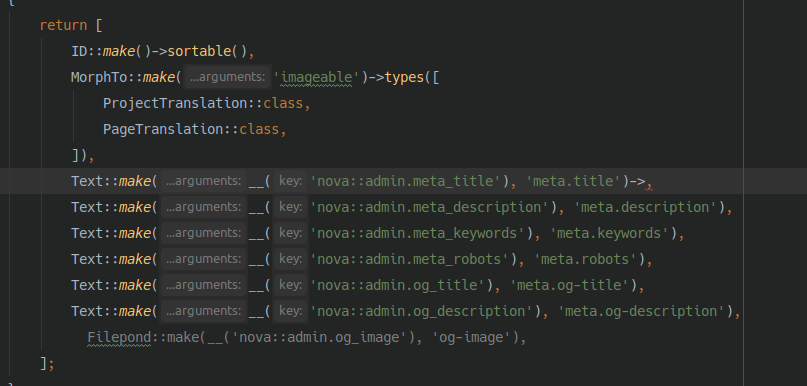
Task: Click the 'types' method name
Action: (404, 77)
